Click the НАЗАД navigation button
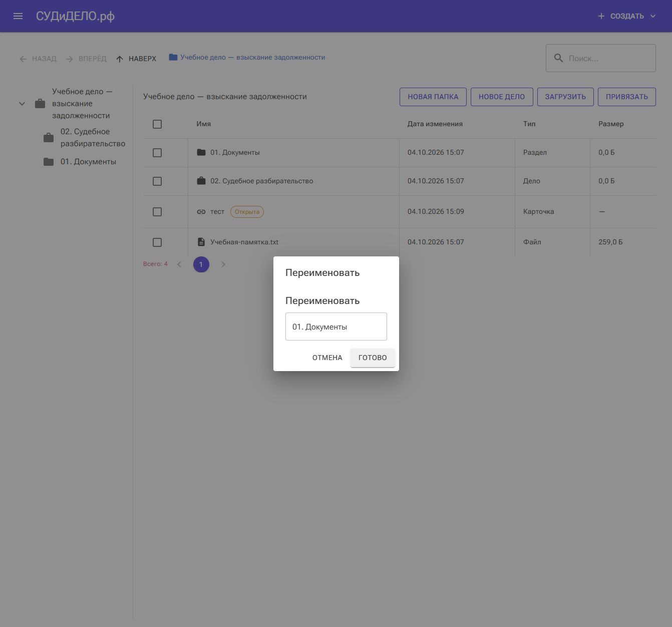 38,59
